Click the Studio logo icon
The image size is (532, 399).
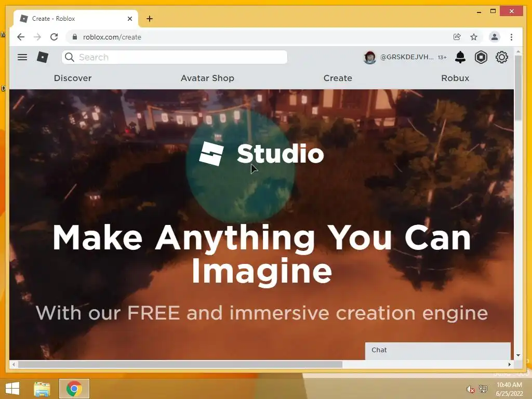click(x=211, y=154)
